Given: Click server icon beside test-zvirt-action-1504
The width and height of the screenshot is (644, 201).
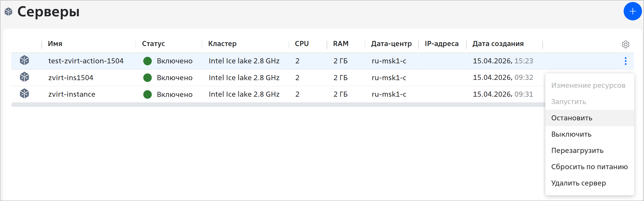Looking at the screenshot, I should 24,61.
